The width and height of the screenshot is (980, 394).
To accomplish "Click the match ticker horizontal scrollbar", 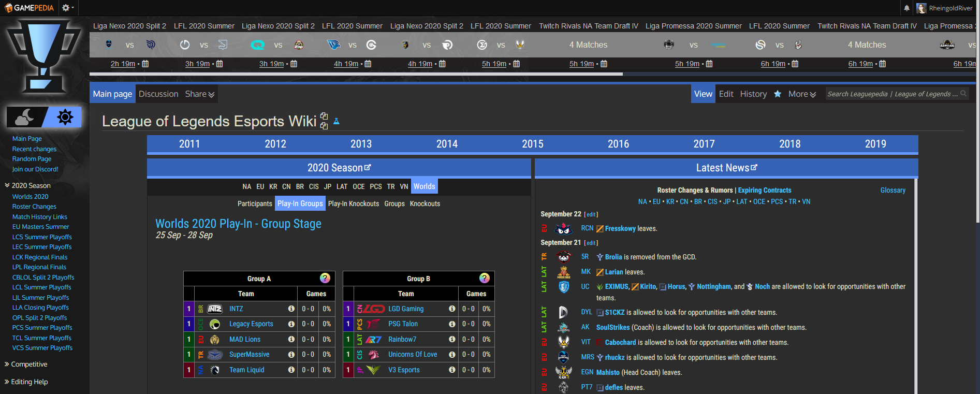I will point(356,74).
